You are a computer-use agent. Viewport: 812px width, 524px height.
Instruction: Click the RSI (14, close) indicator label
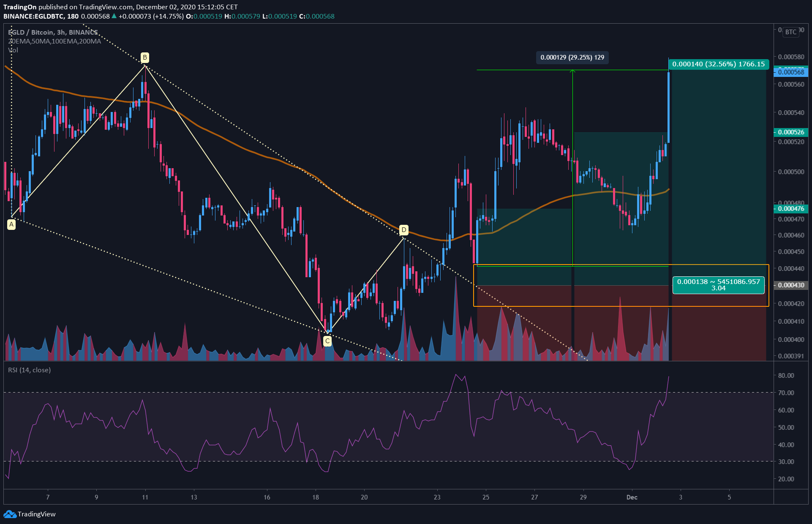(x=30, y=370)
